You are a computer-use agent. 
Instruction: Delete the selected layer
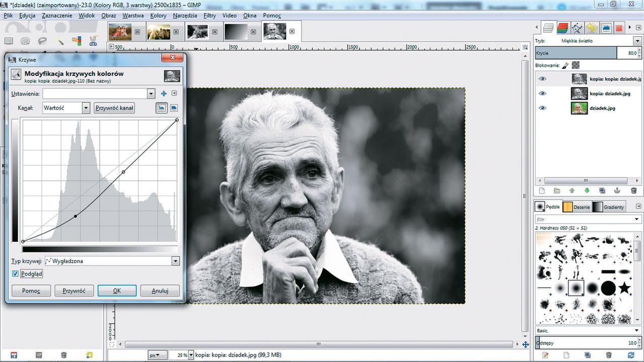point(633,191)
